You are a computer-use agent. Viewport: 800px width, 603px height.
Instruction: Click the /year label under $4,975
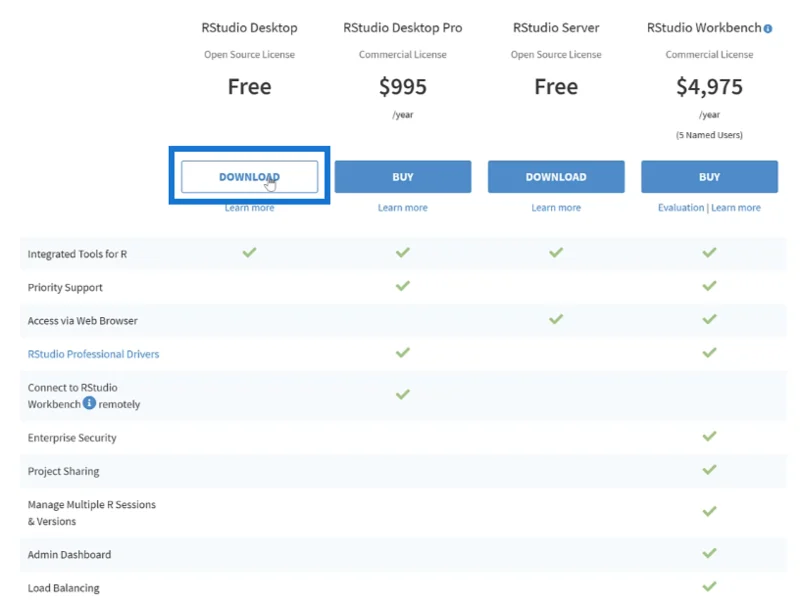[x=709, y=115]
